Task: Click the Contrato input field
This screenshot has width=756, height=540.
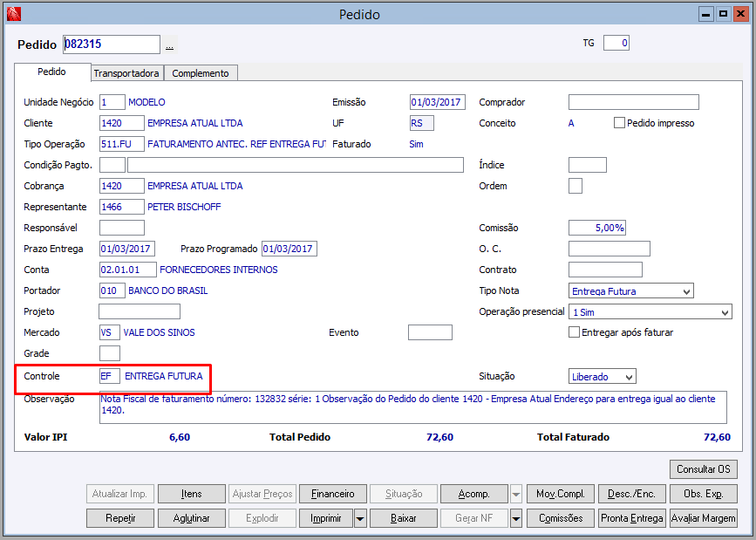Action: pos(605,270)
